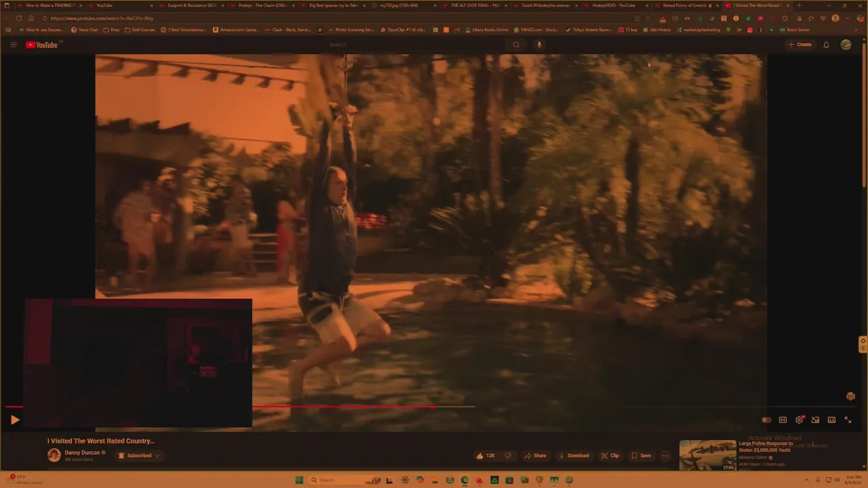Open 'Golf Courses' bookmark
Screen dimensions: 868x488
pyautogui.click(x=139, y=30)
